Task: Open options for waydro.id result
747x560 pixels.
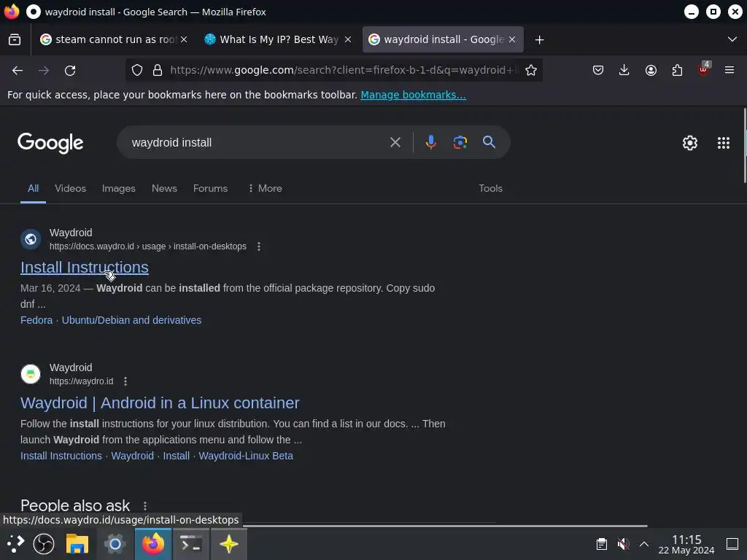Action: pyautogui.click(x=125, y=381)
